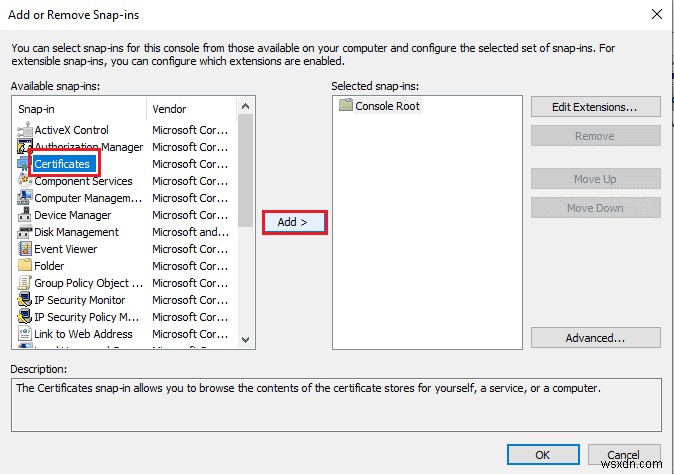Dismiss dialog with Cancel button

624,454
